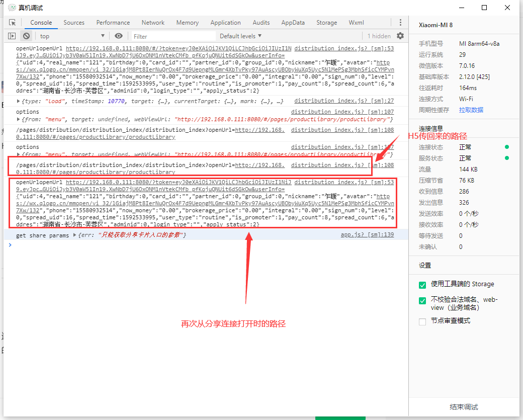Expand the type "load" event object
The image size is (523, 420).
18,101
